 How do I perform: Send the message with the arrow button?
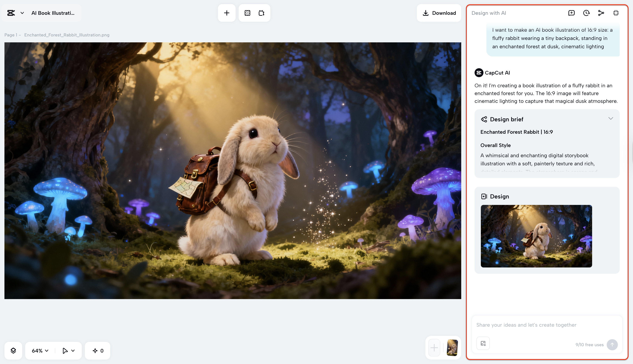(x=612, y=345)
